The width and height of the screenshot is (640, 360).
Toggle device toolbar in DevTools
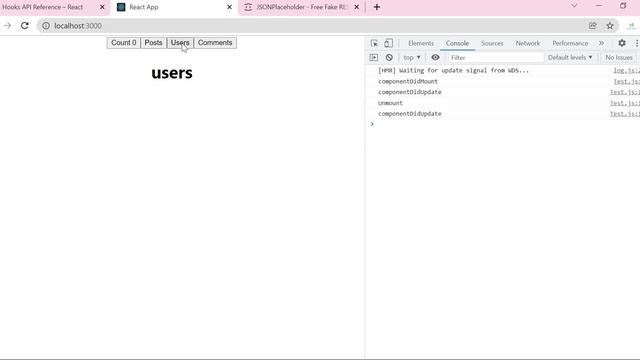coord(389,43)
